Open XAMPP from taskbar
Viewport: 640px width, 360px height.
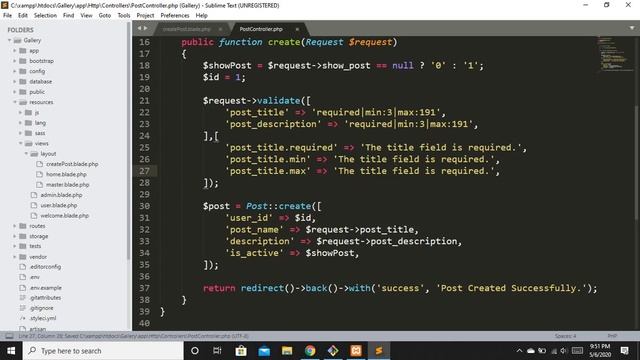pyautogui.click(x=356, y=351)
